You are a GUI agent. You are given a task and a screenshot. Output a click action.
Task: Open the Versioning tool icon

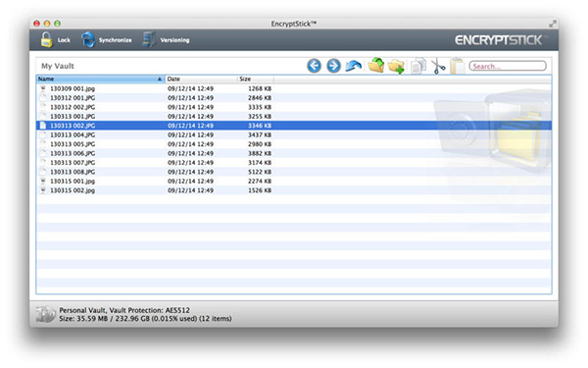149,40
